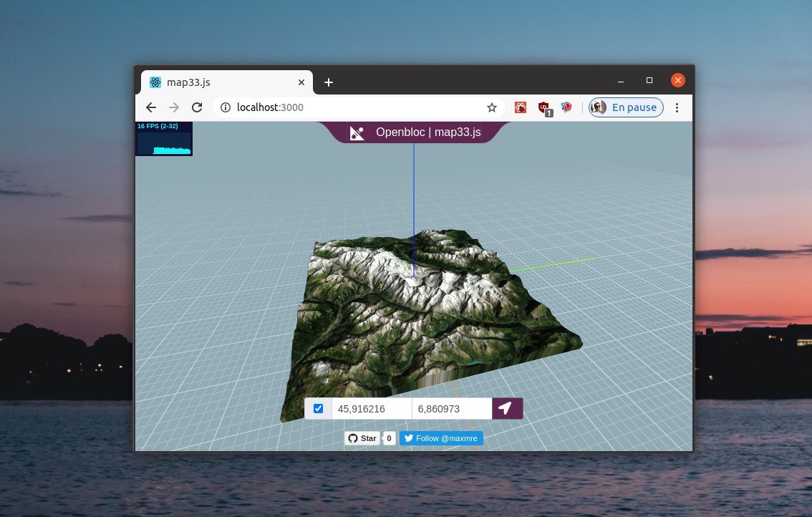This screenshot has width=812, height=517.
Task: Uncheck the blue checkbox beside coordinates
Action: [318, 408]
